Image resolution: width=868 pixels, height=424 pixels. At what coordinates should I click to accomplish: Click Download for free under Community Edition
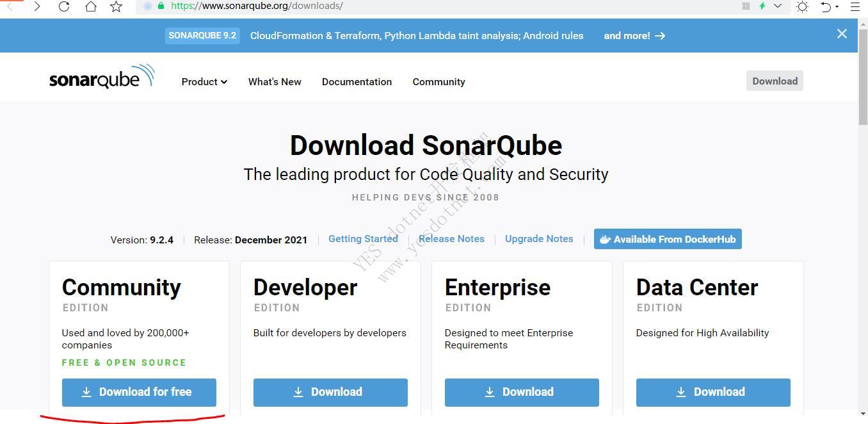139,392
